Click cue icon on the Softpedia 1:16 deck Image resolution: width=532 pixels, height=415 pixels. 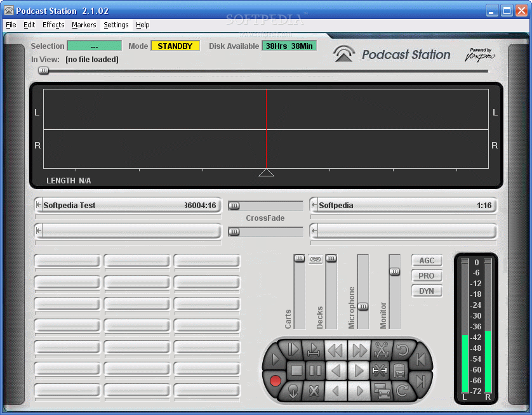click(314, 205)
